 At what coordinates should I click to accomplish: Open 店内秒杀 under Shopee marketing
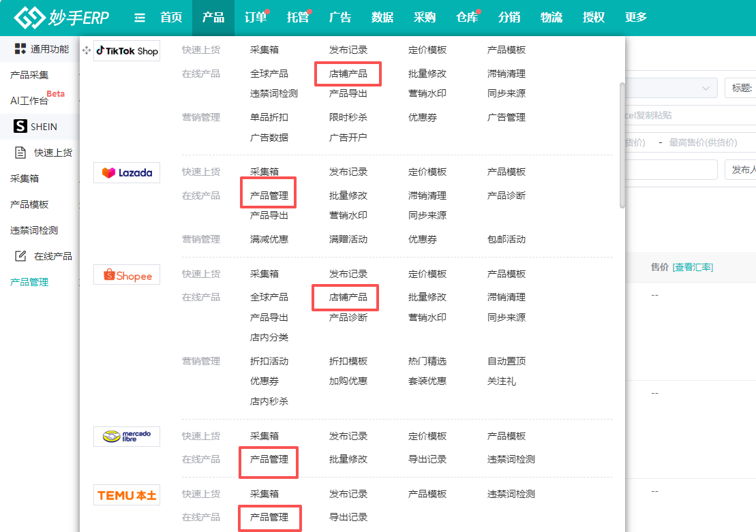point(269,401)
